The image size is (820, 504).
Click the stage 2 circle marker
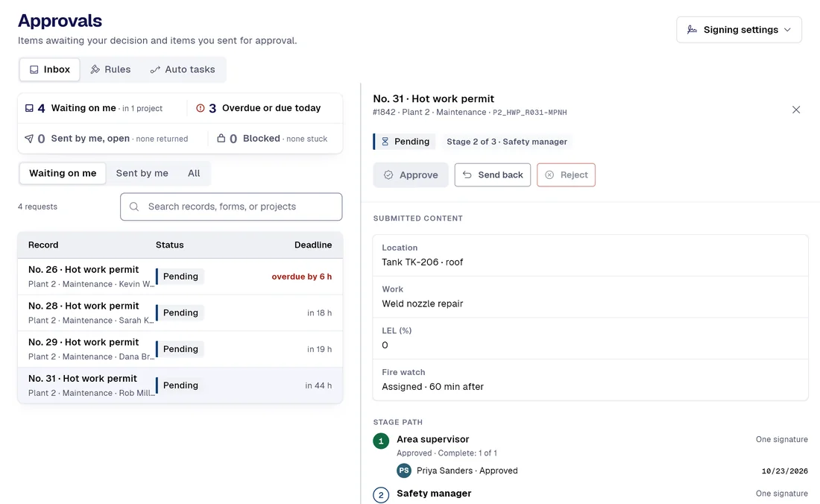pos(381,494)
